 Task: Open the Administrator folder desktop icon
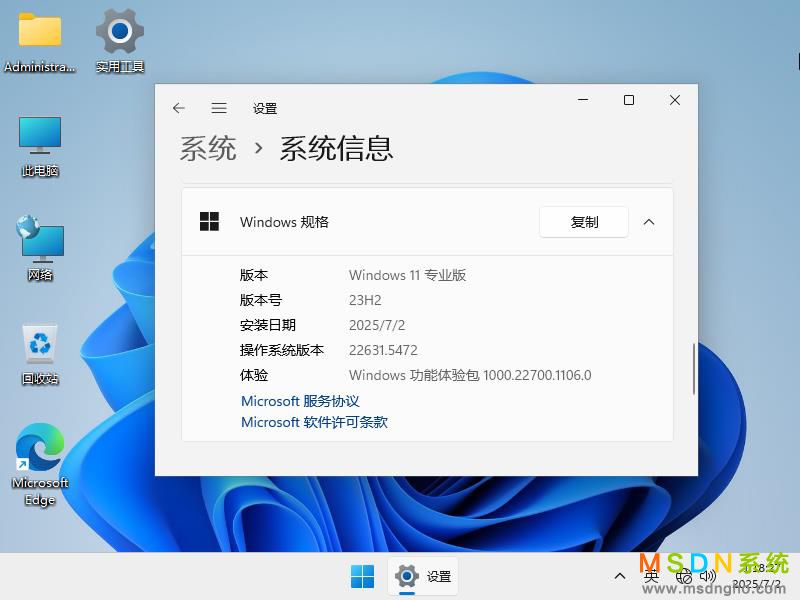click(x=40, y=42)
